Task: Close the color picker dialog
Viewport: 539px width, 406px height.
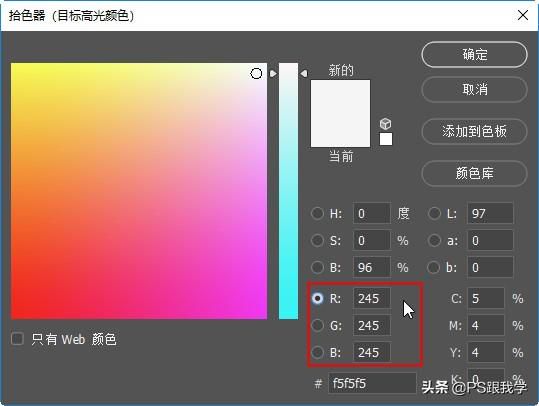Action: (523, 15)
